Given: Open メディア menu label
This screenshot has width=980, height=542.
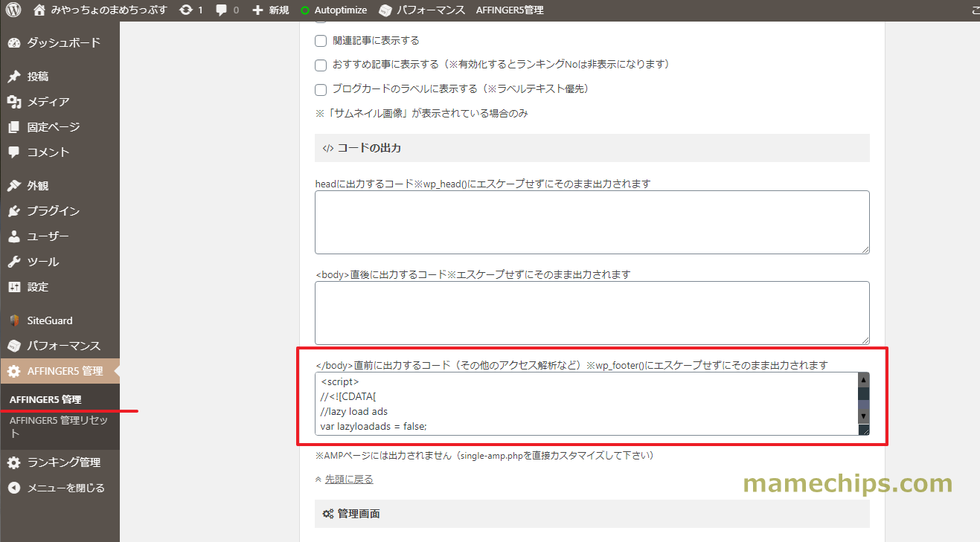Looking at the screenshot, I should tap(48, 102).
